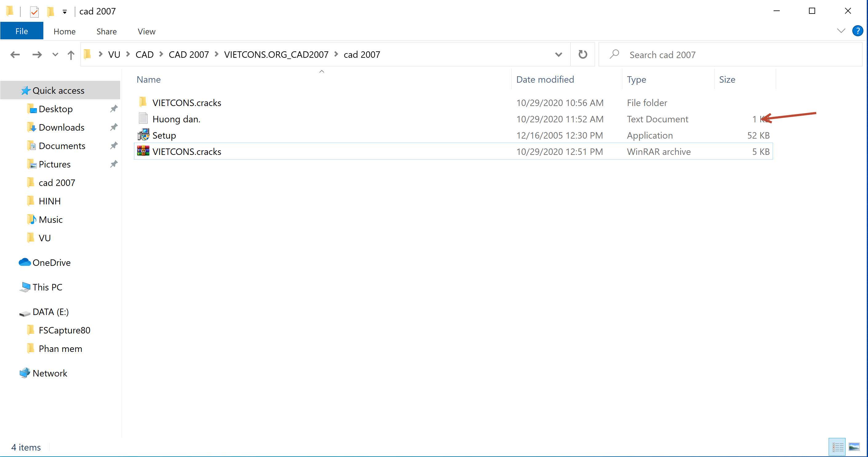The image size is (868, 457).
Task: Switch to Details view icon in status bar
Action: [837, 447]
